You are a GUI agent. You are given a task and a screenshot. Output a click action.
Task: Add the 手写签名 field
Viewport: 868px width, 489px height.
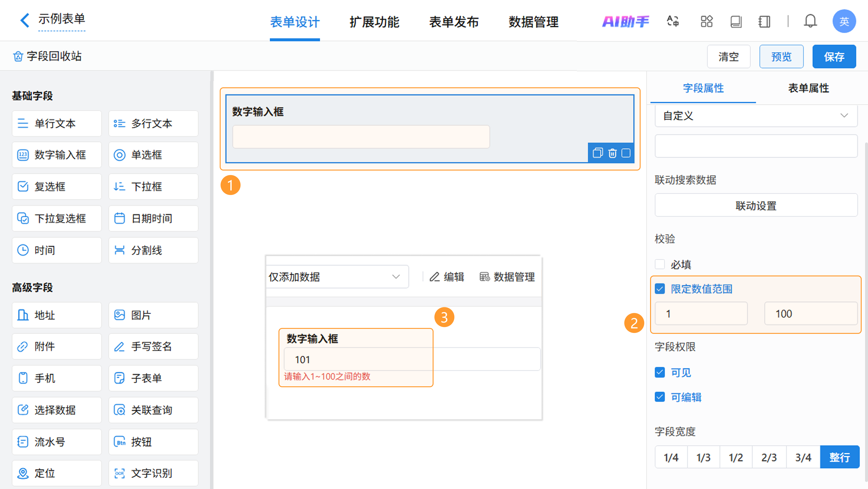(153, 346)
